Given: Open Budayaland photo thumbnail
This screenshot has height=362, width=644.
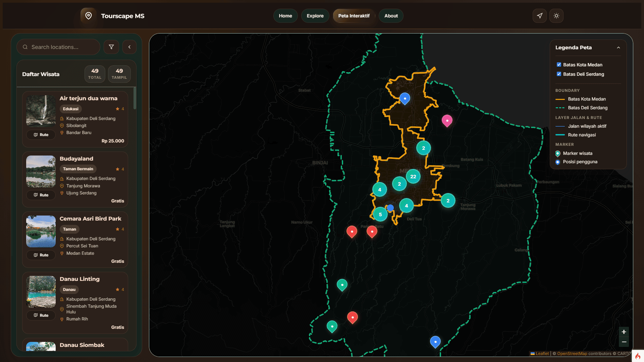Looking at the screenshot, I should (41, 171).
